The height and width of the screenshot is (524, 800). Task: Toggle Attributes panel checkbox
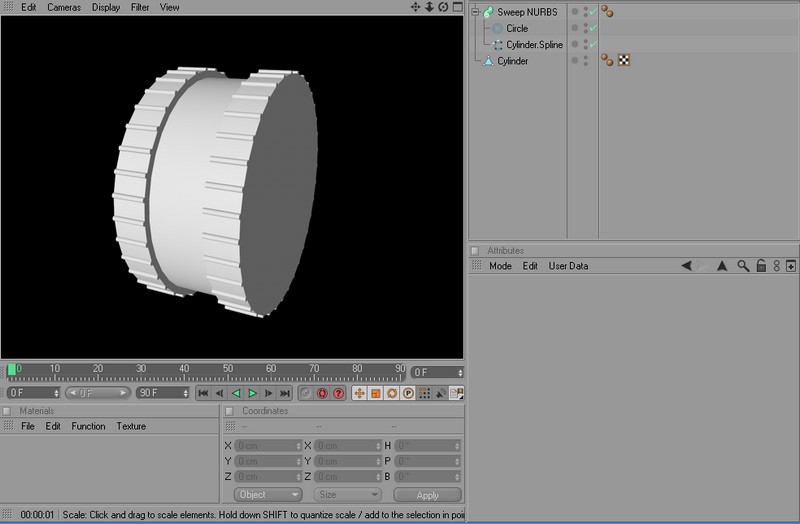475,251
